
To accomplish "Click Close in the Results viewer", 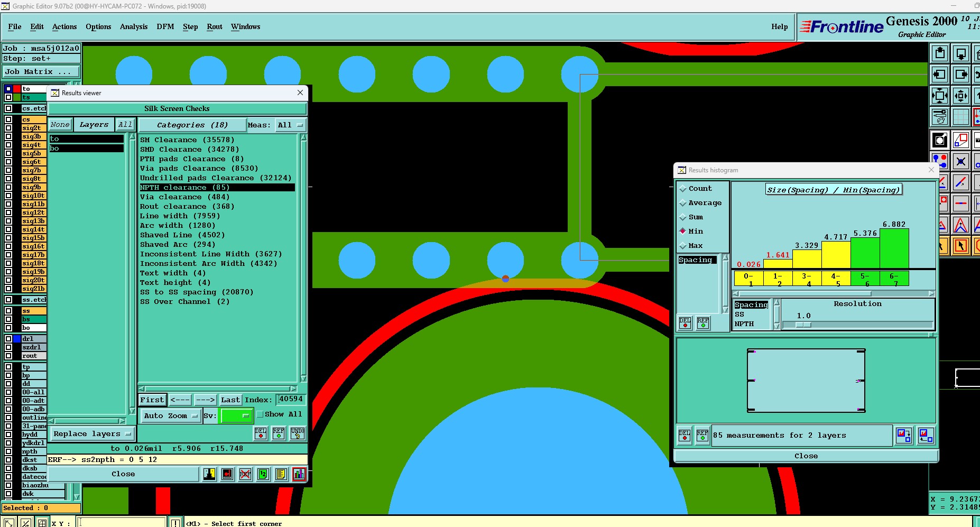I will click(123, 474).
